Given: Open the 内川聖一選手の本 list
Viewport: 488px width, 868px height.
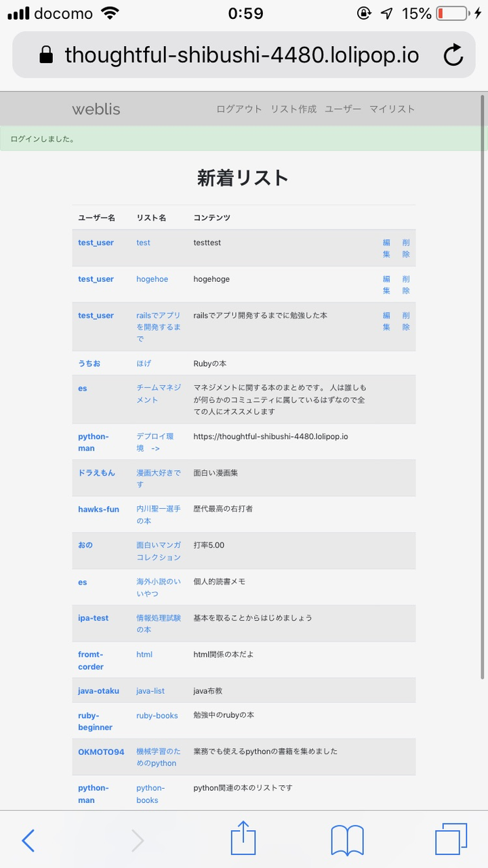Looking at the screenshot, I should click(x=159, y=515).
